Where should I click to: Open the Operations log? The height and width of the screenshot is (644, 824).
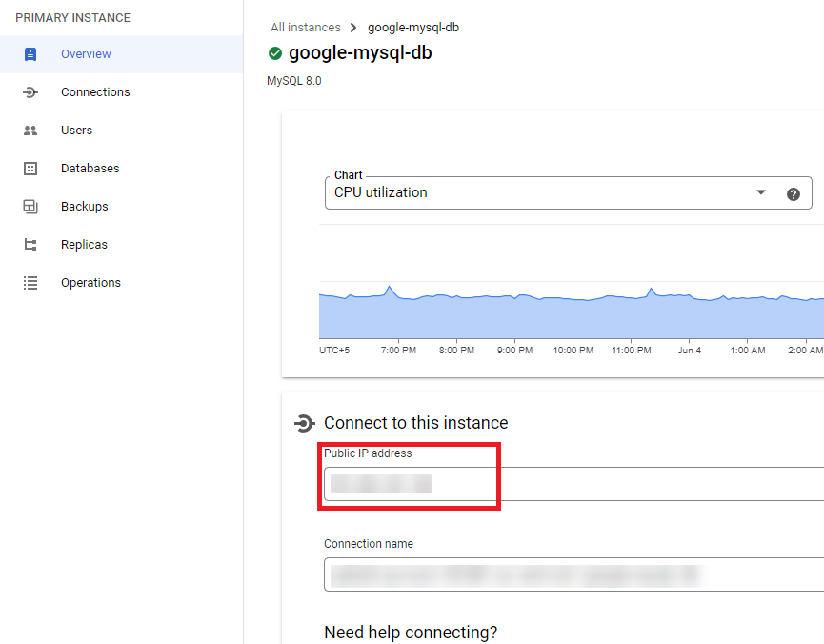coord(121,283)
